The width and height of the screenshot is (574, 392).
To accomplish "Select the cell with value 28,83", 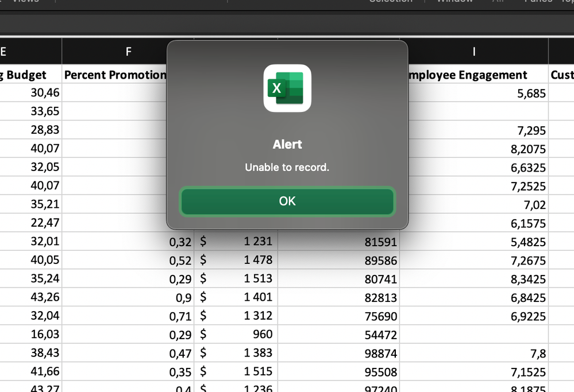I will (31, 130).
